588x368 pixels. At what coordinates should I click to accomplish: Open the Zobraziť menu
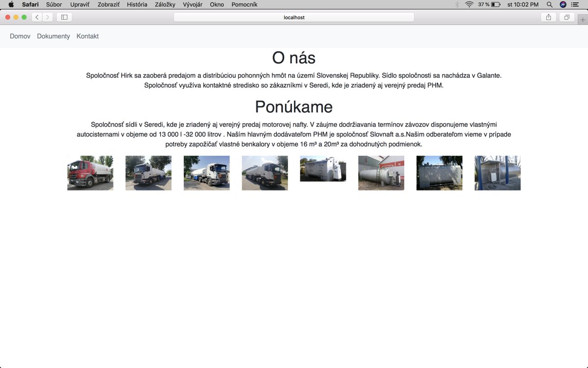[108, 4]
